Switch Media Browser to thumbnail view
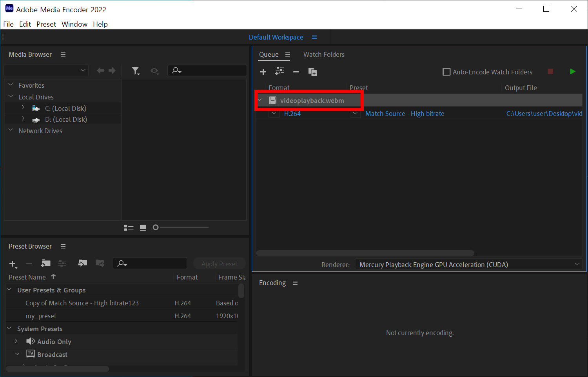Screen dimensions: 588x377 tap(143, 227)
